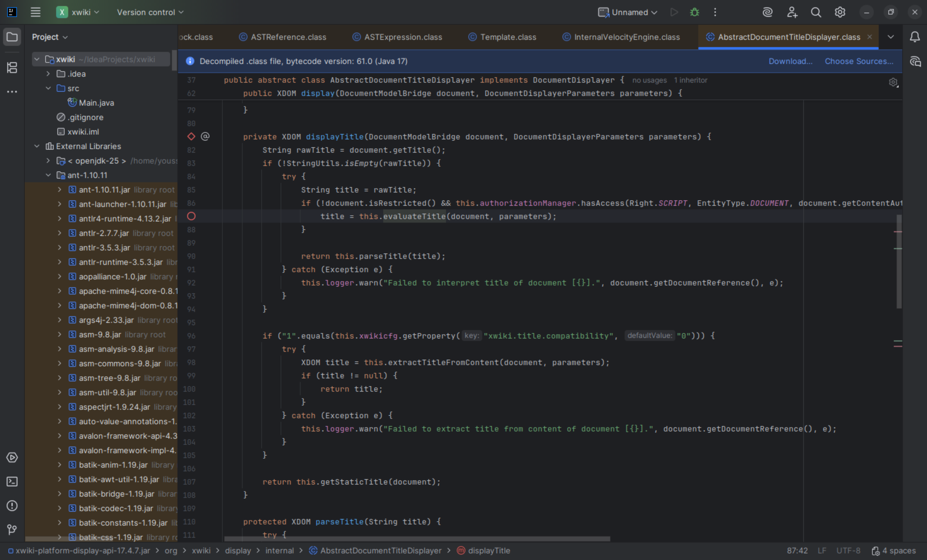Screen dimensions: 927x560
Task: Click the Download link in banner
Action: 790,61
